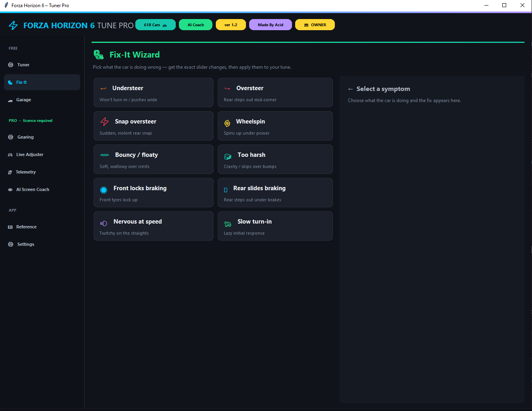Open the Fix-It page from the sidebar
532x411 pixels.
click(42, 82)
